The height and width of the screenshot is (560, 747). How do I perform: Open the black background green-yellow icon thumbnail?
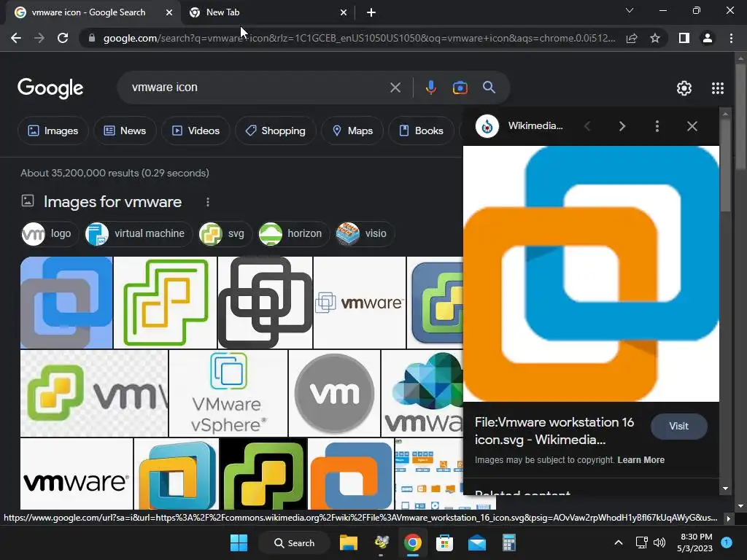[x=263, y=474]
